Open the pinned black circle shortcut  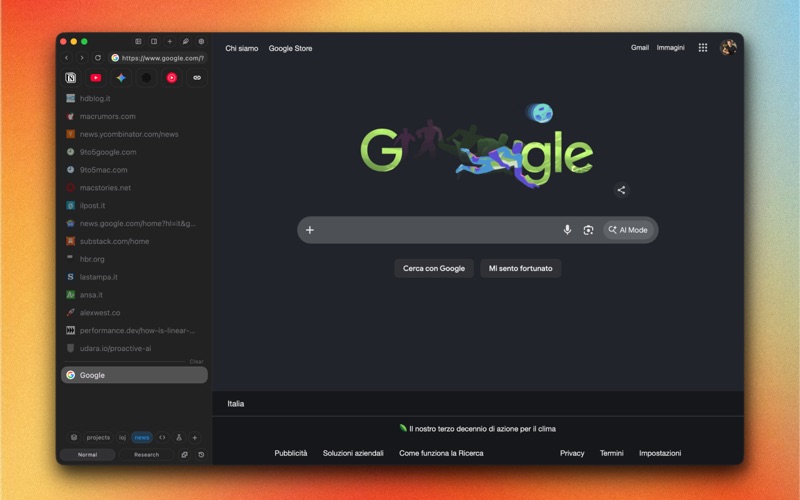click(x=146, y=78)
